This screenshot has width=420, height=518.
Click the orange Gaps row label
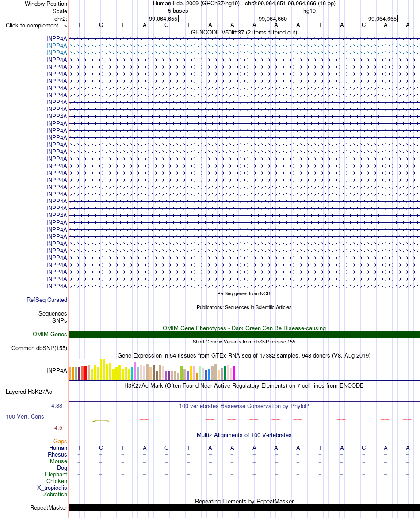[60, 442]
